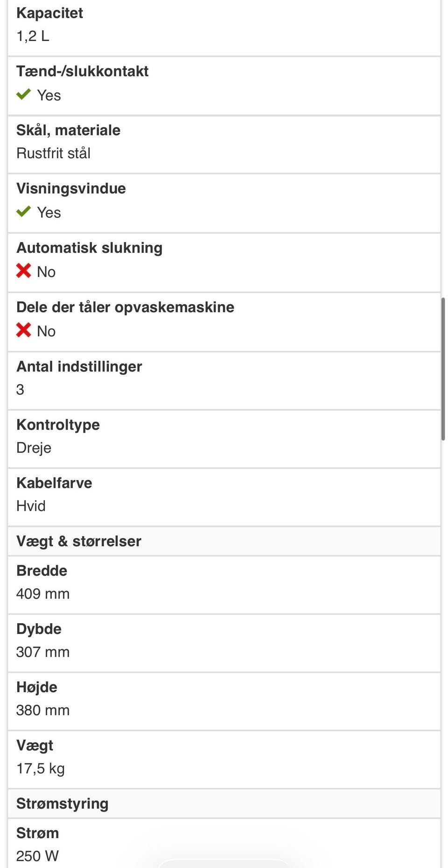This screenshot has width=448, height=868.
Task: Click the 17,5 kg weight value
Action: (x=41, y=769)
